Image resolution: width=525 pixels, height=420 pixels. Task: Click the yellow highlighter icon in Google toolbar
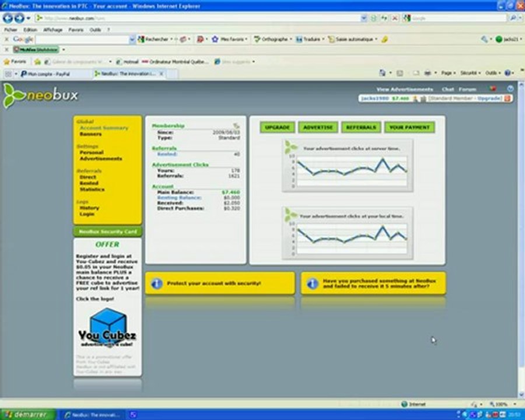click(384, 40)
